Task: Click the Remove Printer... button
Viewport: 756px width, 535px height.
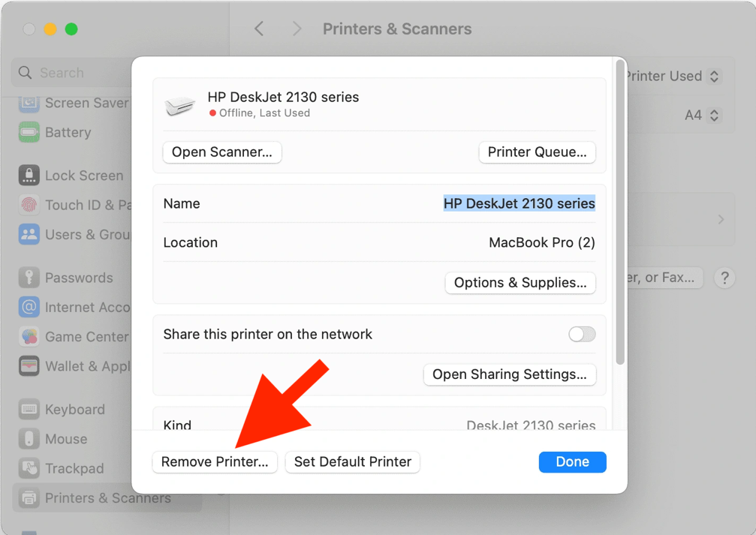Action: click(x=215, y=461)
